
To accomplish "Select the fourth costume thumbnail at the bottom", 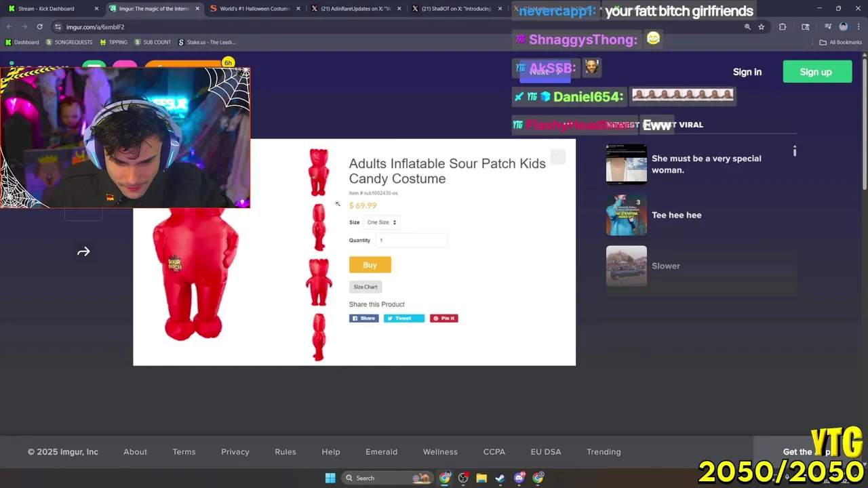I will tap(319, 337).
